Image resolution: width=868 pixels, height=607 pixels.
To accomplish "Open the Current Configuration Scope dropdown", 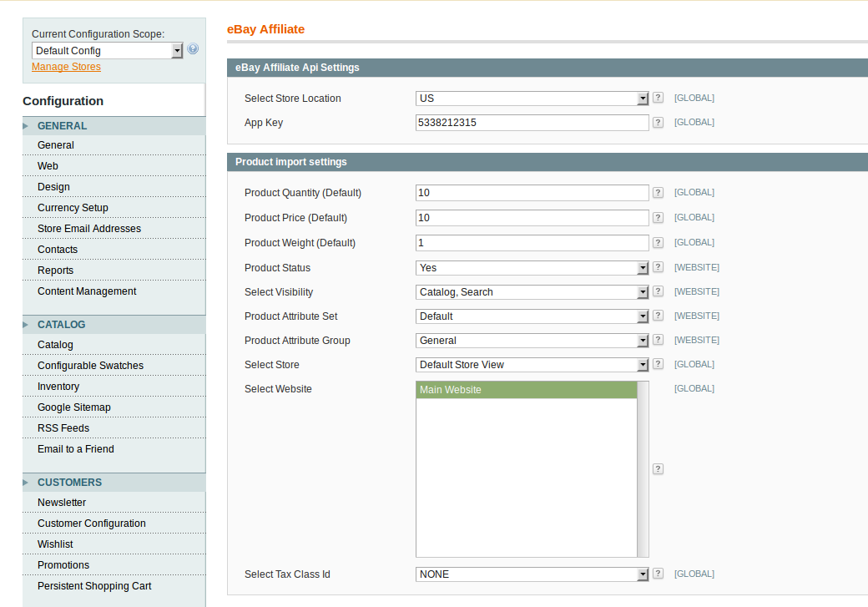I will (x=107, y=51).
